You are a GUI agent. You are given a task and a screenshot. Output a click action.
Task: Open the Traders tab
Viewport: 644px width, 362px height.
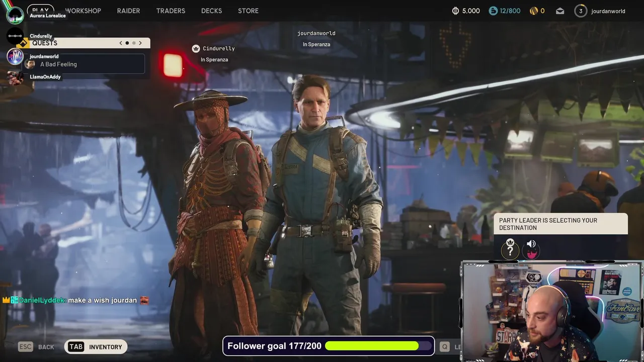coord(171,11)
